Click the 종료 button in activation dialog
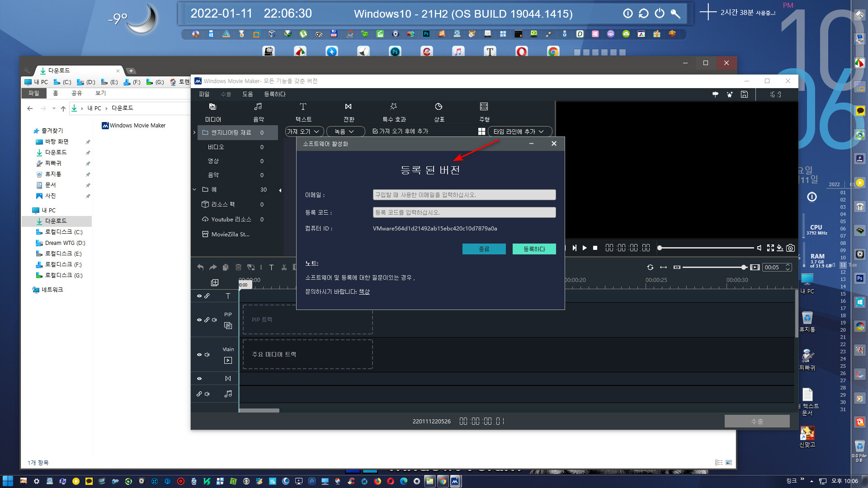The width and height of the screenshot is (868, 488). click(x=484, y=249)
